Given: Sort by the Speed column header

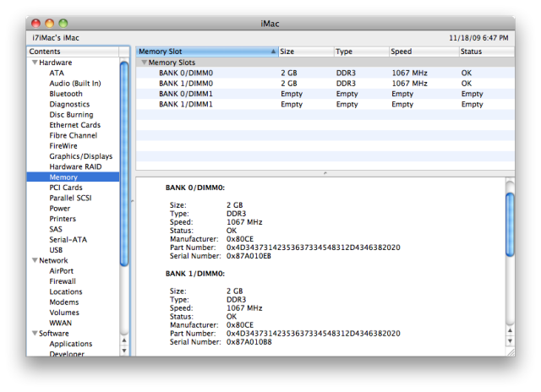Looking at the screenshot, I should click(x=424, y=52).
